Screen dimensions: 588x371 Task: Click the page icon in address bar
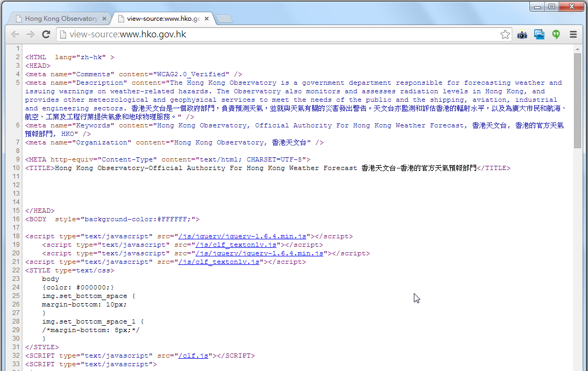tap(63, 35)
